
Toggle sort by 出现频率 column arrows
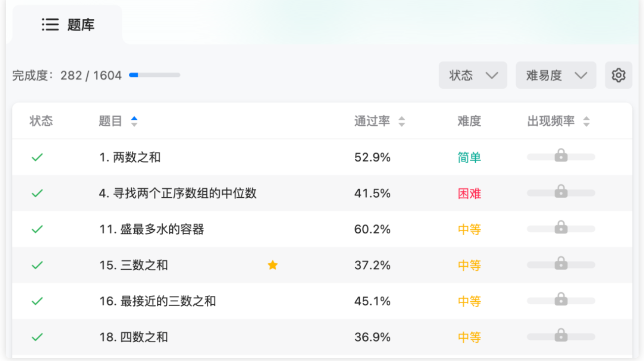(x=586, y=121)
